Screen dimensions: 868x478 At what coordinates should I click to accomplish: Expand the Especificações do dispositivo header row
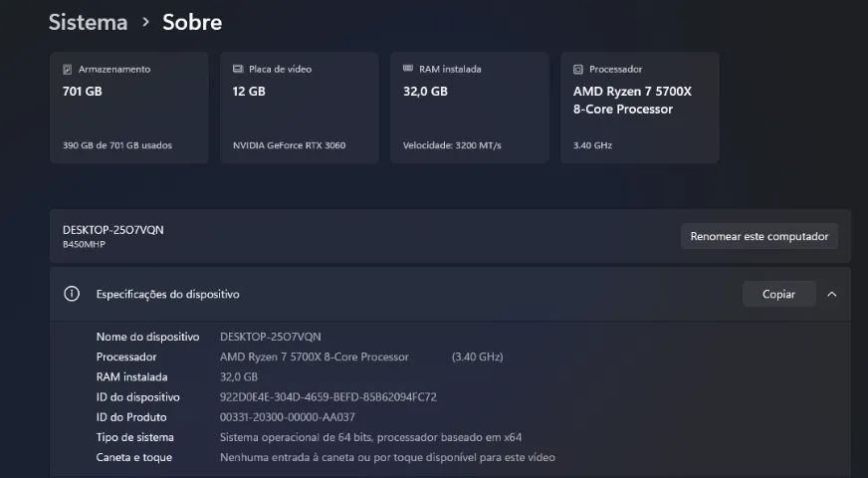coord(450,294)
